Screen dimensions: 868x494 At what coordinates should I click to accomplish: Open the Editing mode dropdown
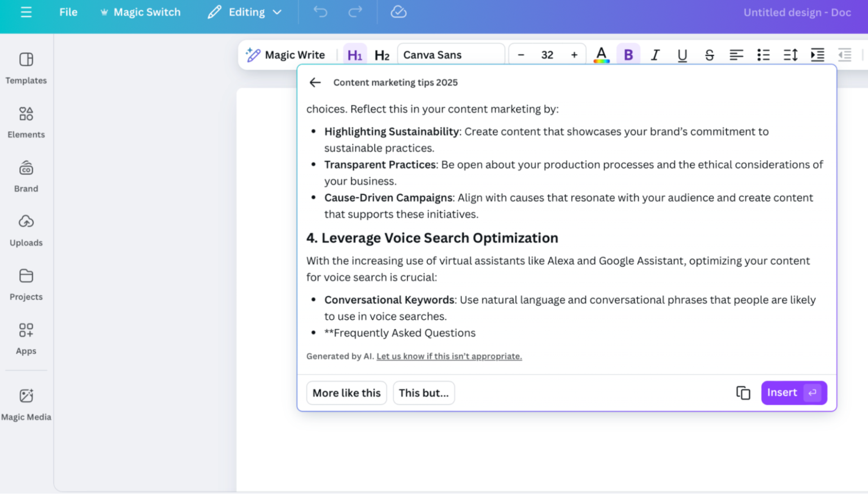point(245,12)
